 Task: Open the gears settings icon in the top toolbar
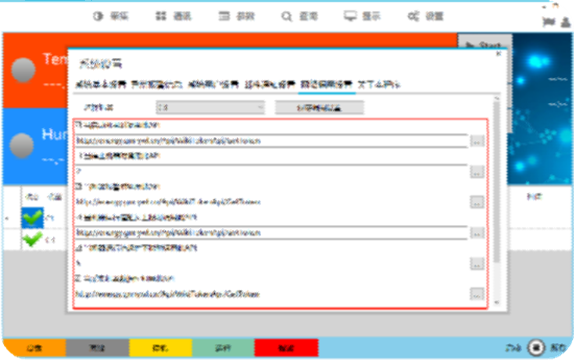[413, 16]
